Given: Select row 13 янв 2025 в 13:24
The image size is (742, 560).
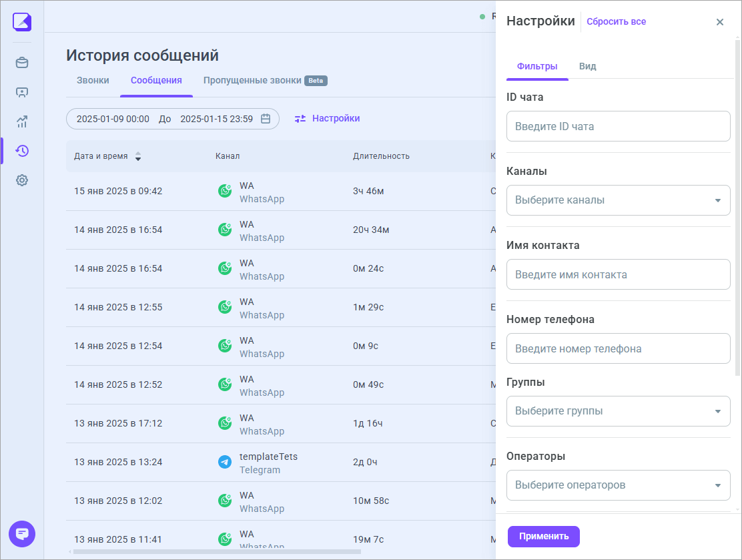Looking at the screenshot, I should coord(281,463).
